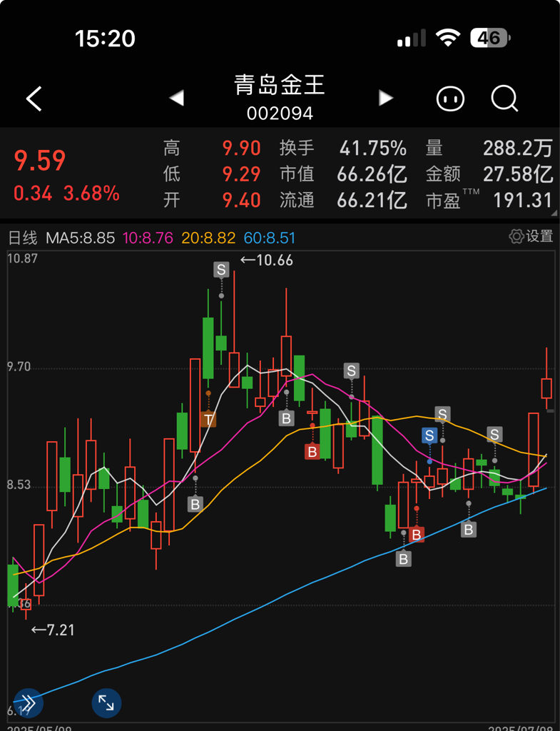The image size is (560, 731).
Task: Tap the MA5:8.85 indicator
Action: pos(80,238)
